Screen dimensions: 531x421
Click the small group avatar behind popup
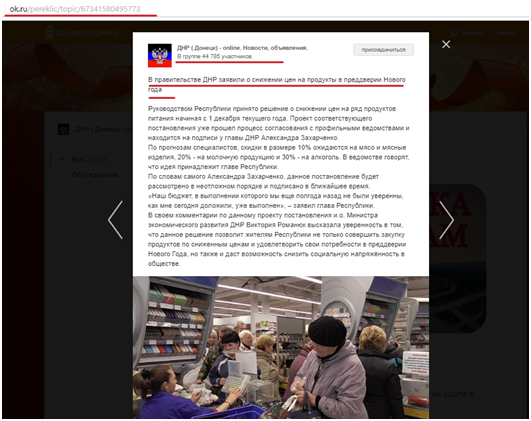click(64, 129)
